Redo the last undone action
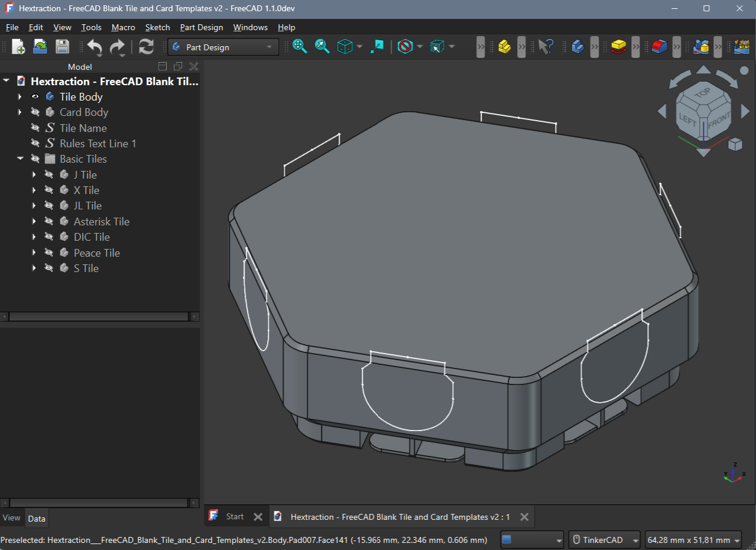The image size is (756, 550). pos(118,47)
